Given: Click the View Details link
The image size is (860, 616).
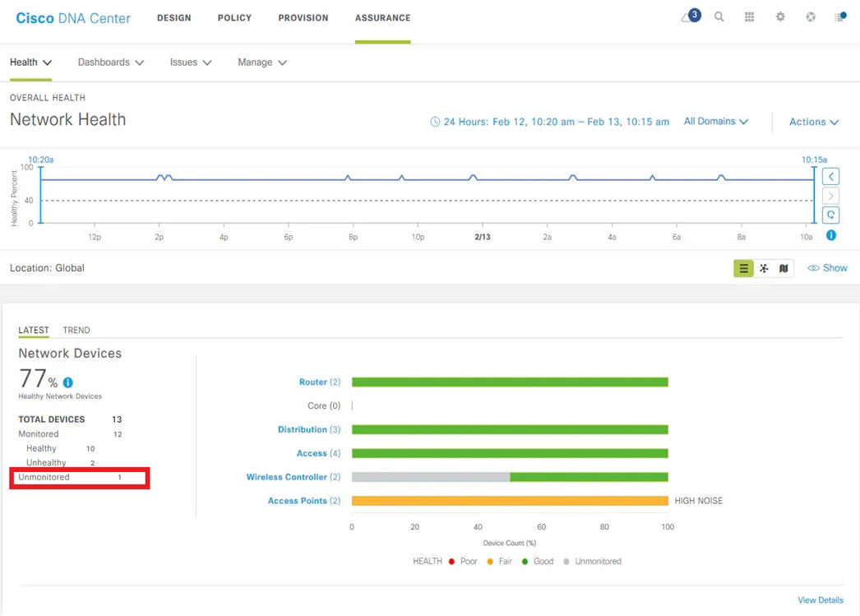Looking at the screenshot, I should point(821,600).
